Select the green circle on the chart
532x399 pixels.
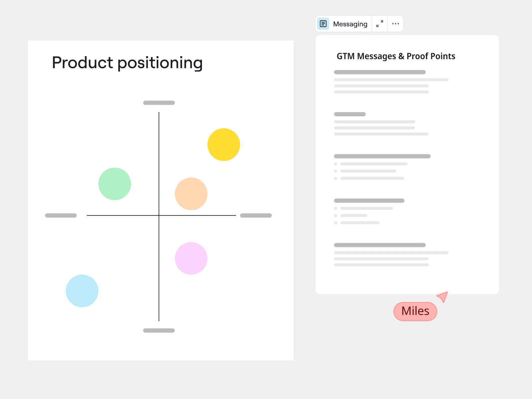pos(115,184)
